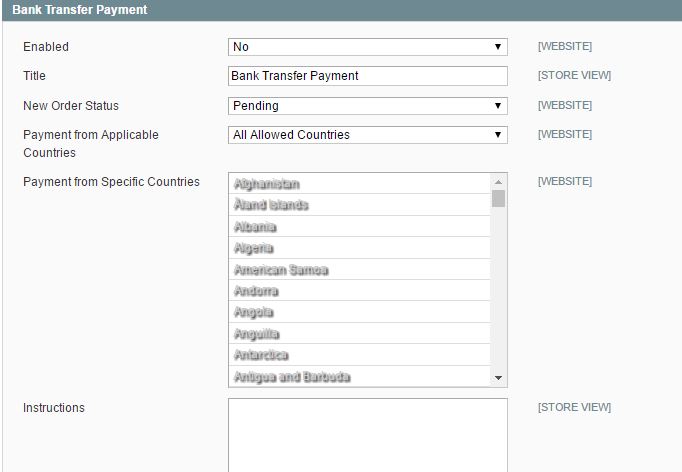Screen dimensions: 682x472
Task: Select Albania in the countries list
Action: [x=359, y=226]
